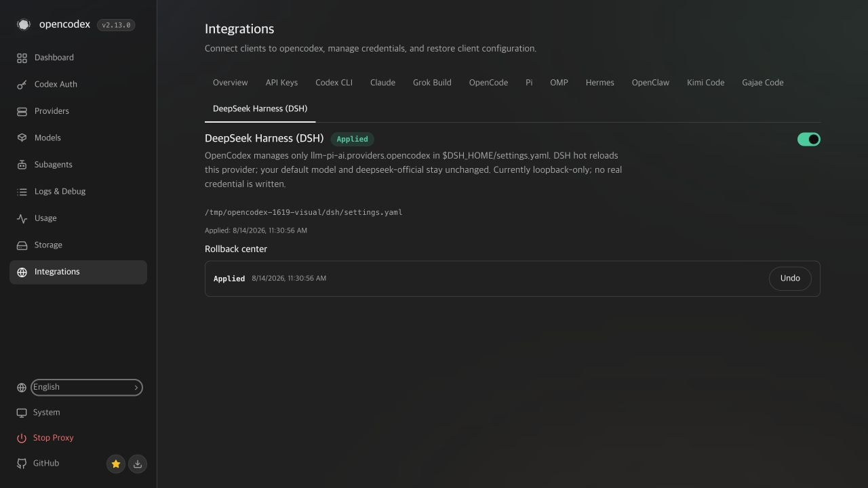Click the bold Applied label in rollback row

[229, 279]
